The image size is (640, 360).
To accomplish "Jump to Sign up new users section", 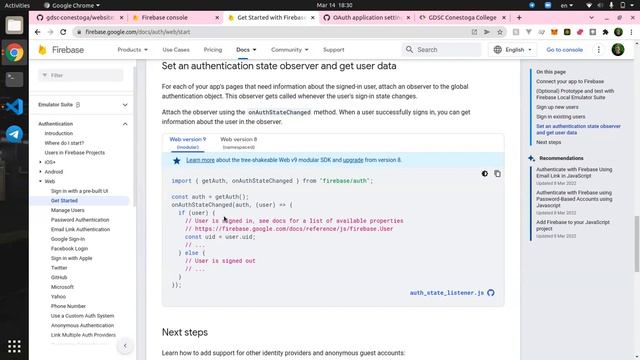I will pyautogui.click(x=557, y=107).
